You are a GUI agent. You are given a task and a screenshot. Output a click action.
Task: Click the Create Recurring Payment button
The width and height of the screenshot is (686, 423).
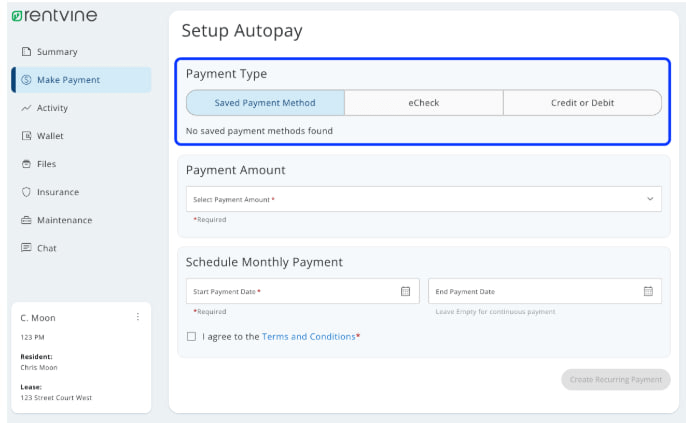616,379
